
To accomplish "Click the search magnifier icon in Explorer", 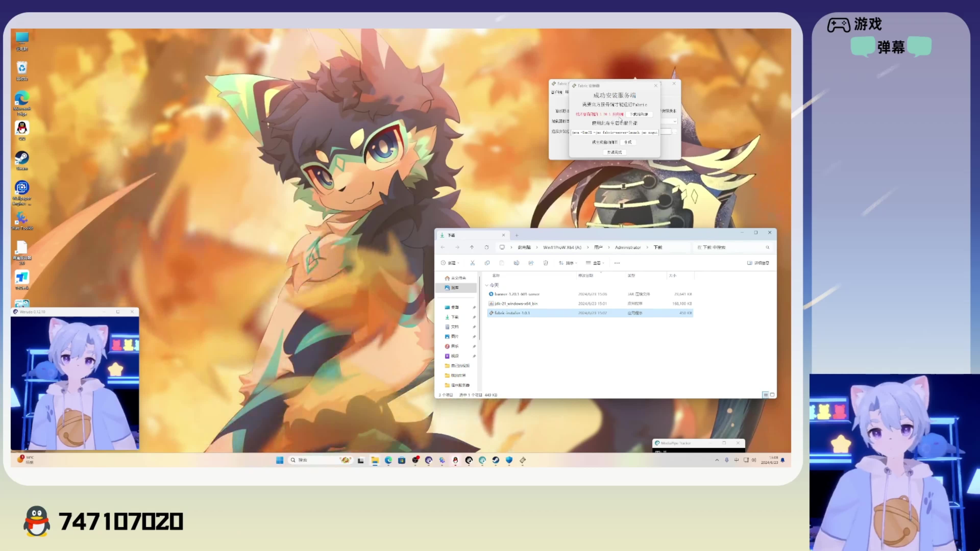I will click(x=767, y=247).
